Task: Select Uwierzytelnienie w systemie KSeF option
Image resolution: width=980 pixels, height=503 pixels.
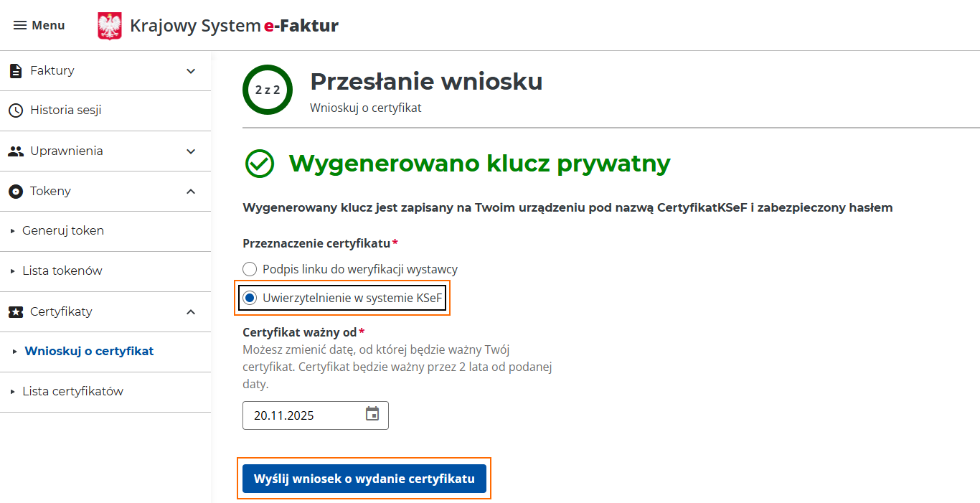Action: click(250, 298)
